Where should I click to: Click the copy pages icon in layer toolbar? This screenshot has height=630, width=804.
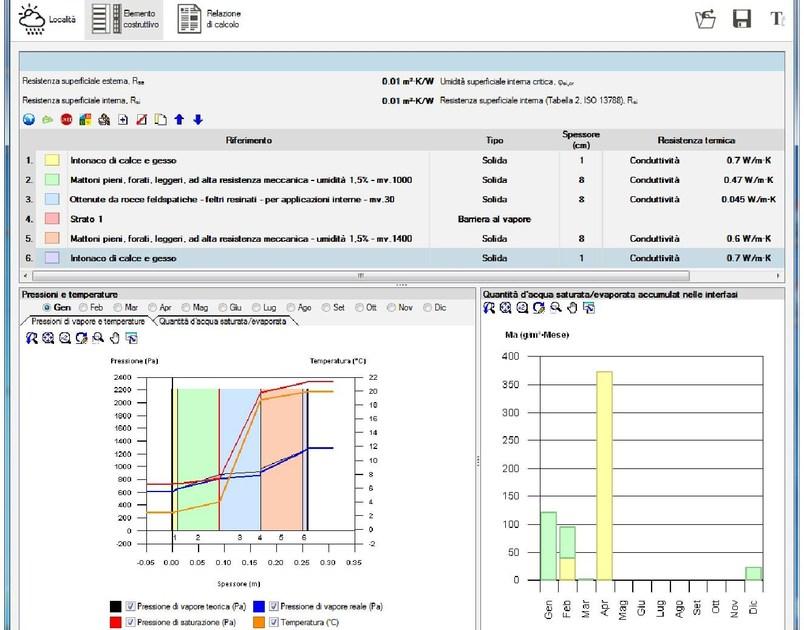pos(160,120)
